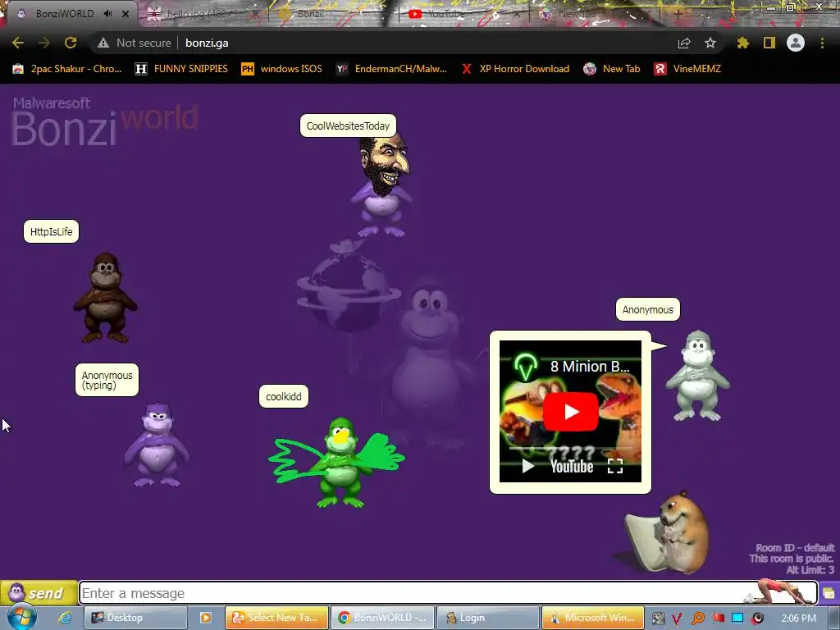Open the 2pac Shakur bookmark
Viewport: 840px width, 630px height.
pyautogui.click(x=67, y=69)
